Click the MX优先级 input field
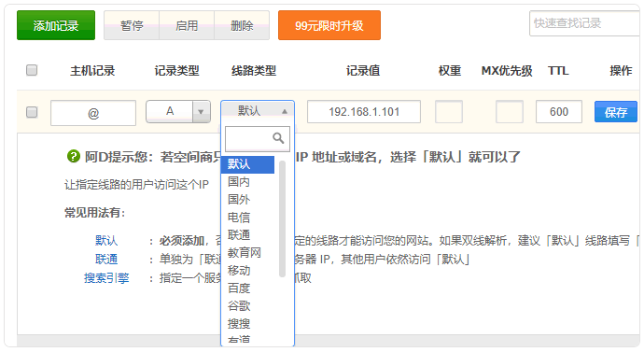Image resolution: width=644 pixels, height=352 pixels. [510, 112]
